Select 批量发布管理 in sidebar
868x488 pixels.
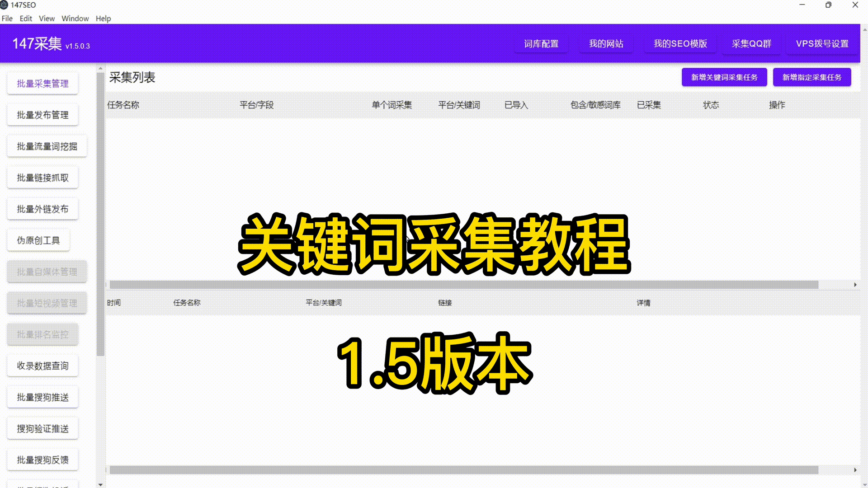(42, 115)
